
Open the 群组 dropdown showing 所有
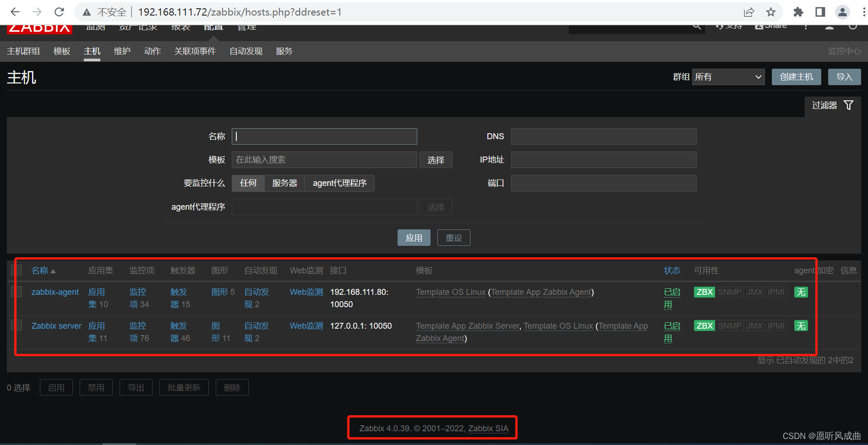point(728,77)
